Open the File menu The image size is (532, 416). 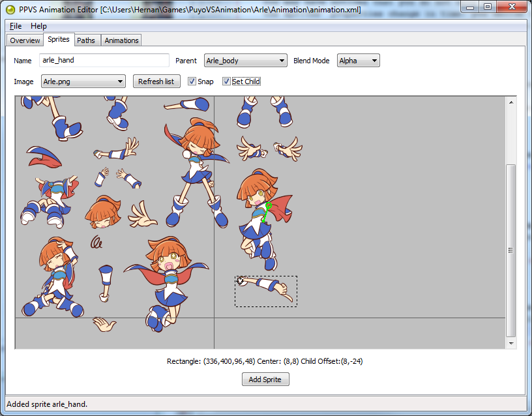16,26
